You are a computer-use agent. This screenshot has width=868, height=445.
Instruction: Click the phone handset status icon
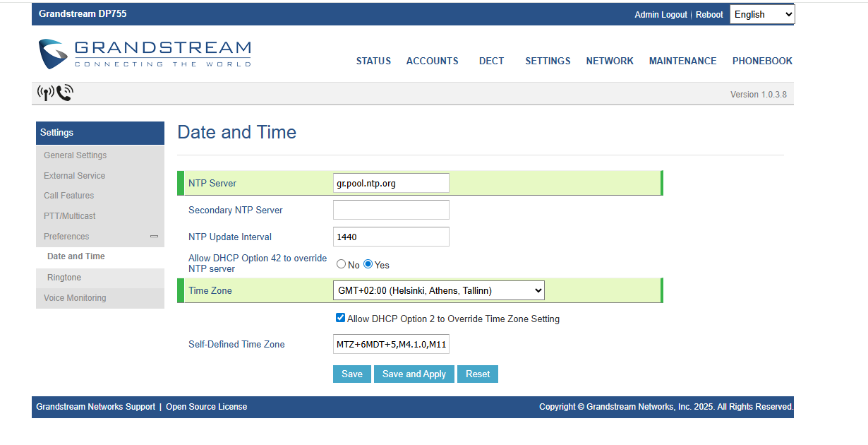coord(65,93)
